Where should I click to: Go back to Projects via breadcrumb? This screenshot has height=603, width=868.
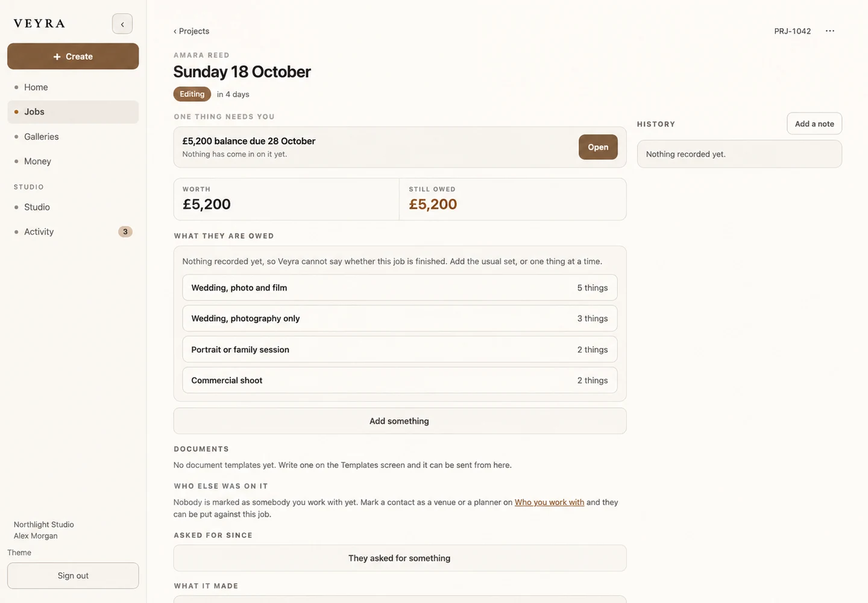point(191,31)
